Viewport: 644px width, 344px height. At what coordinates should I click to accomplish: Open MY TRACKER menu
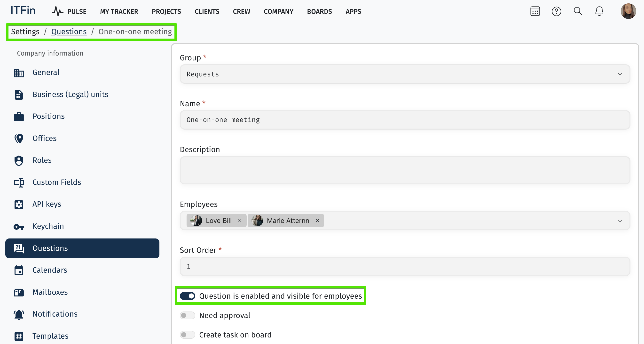tap(119, 11)
